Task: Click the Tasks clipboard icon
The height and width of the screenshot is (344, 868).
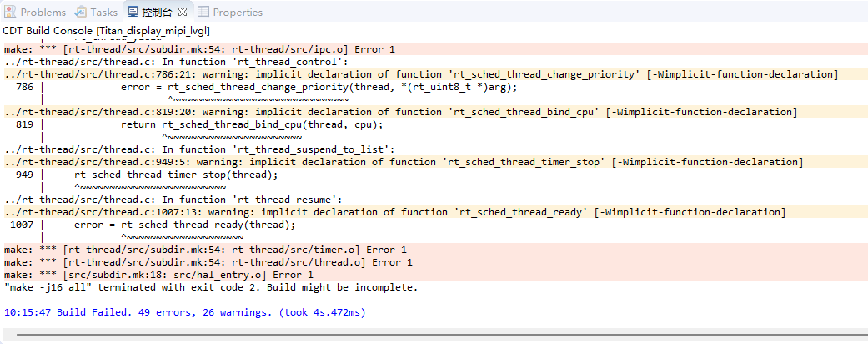Action: (81, 12)
